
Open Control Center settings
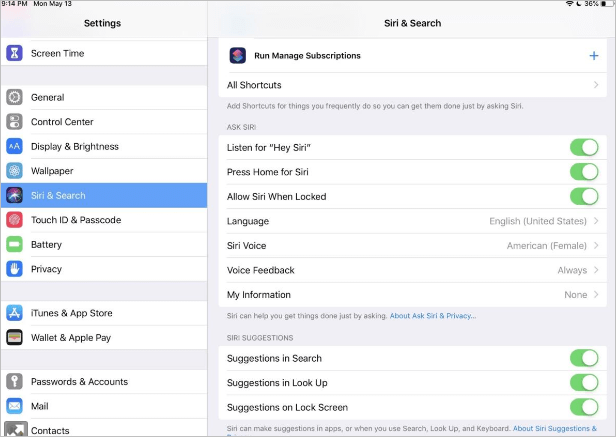point(104,122)
